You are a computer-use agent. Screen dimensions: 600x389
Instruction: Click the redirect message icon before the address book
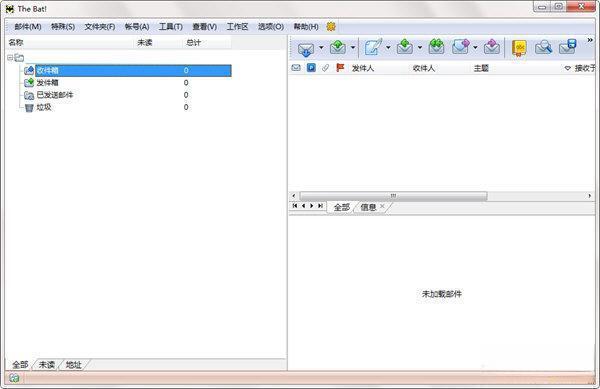tap(492, 47)
